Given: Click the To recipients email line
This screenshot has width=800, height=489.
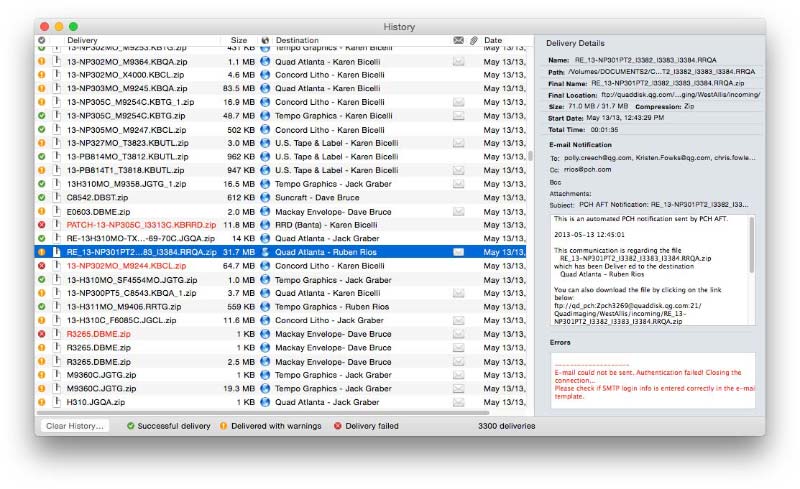Looking at the screenshot, I should pyautogui.click(x=660, y=158).
